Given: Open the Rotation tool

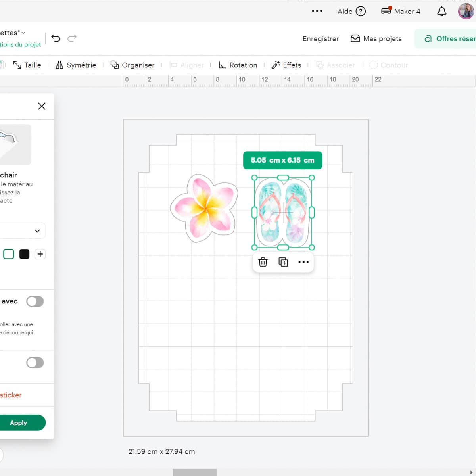Looking at the screenshot, I should pos(238,65).
